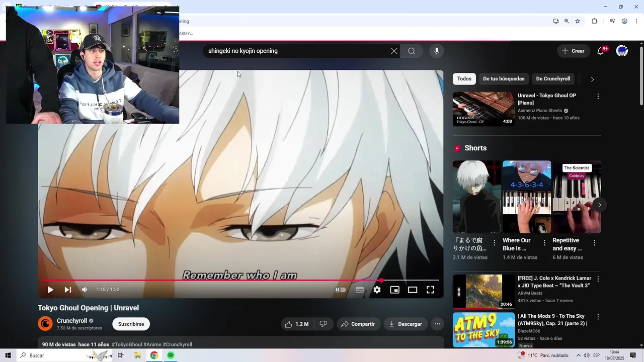Click the progress bar scrubber dot
The height and width of the screenshot is (362, 644).
pos(381,280)
